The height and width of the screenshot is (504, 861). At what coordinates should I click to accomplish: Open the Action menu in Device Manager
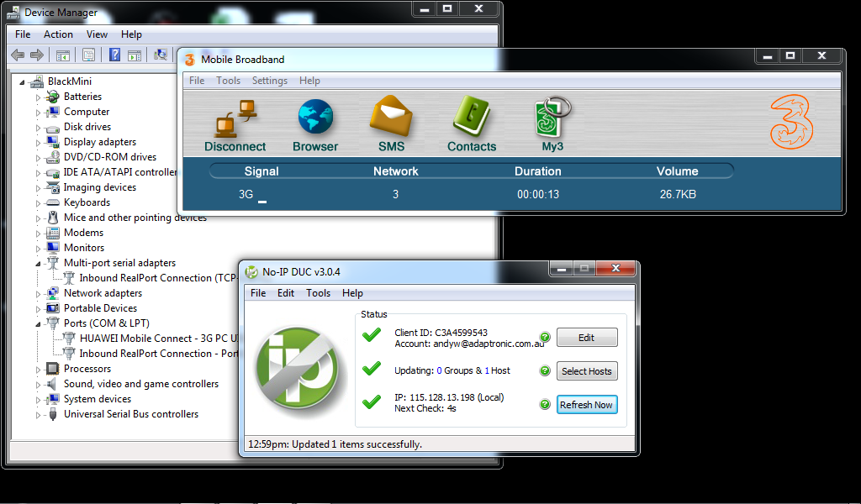[58, 34]
